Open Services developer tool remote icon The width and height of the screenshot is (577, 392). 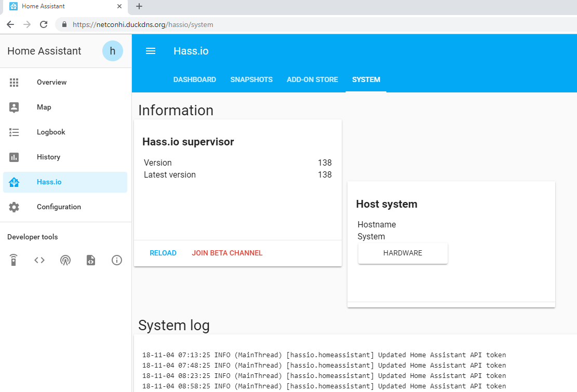pyautogui.click(x=14, y=260)
